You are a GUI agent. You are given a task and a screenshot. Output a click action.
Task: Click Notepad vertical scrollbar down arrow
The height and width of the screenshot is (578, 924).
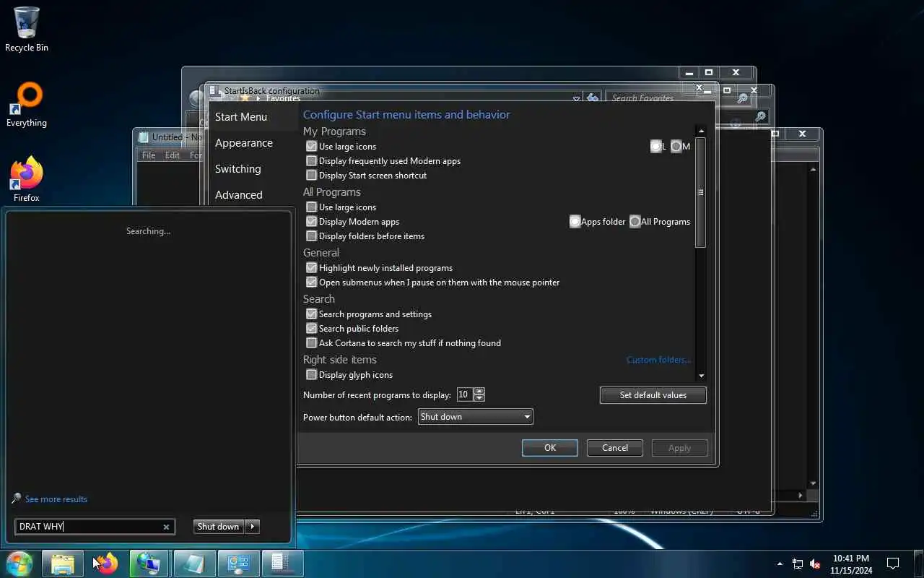(814, 483)
